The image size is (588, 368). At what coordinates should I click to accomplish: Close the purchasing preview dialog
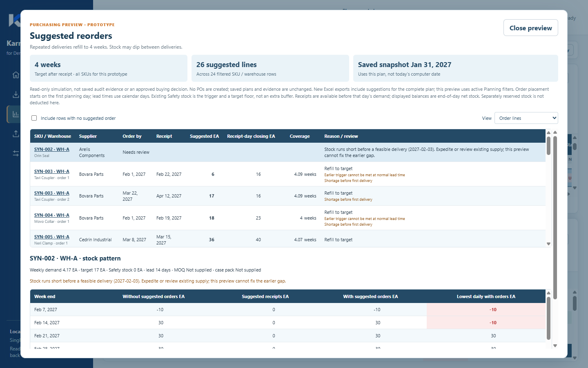[530, 28]
